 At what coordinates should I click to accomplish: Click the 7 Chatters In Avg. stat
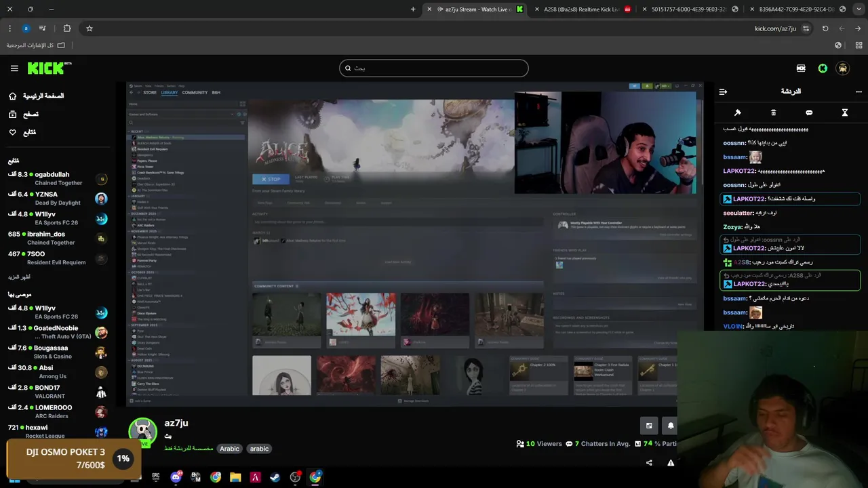[x=599, y=444]
